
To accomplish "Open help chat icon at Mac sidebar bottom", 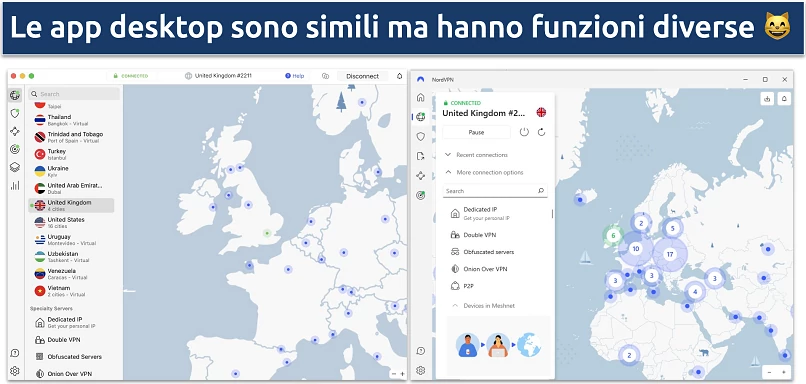I will click(15, 353).
